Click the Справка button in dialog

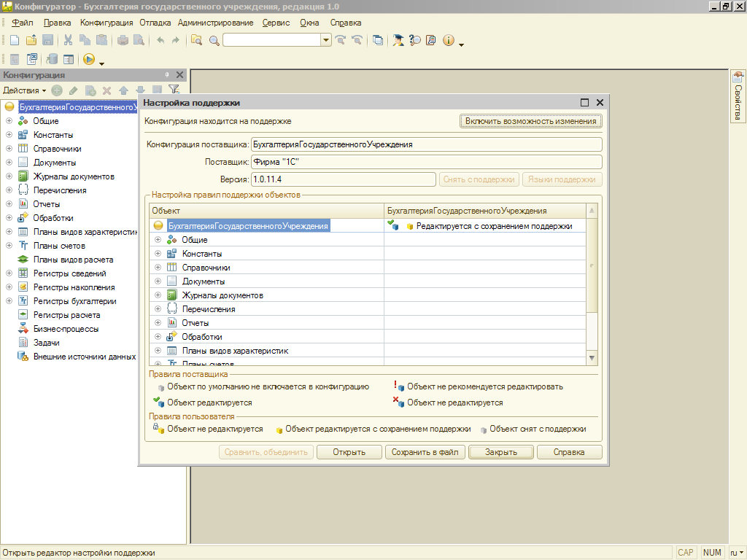click(x=569, y=452)
